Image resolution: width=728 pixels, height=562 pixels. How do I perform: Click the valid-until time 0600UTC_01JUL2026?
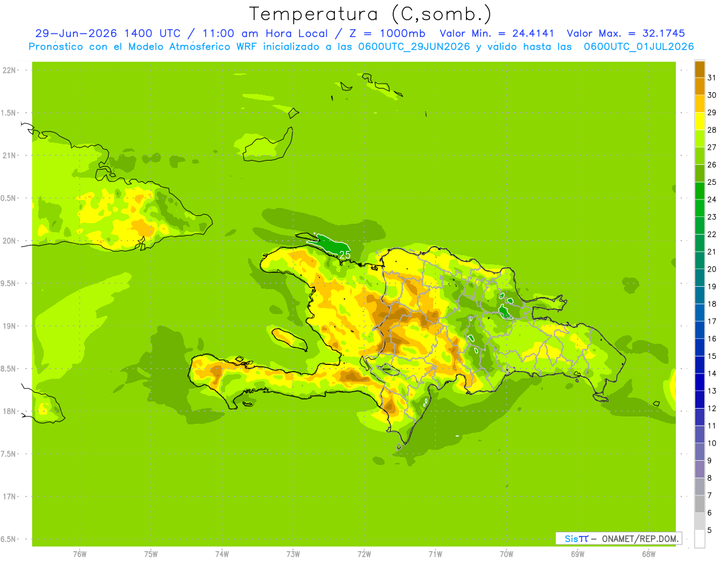(639, 46)
